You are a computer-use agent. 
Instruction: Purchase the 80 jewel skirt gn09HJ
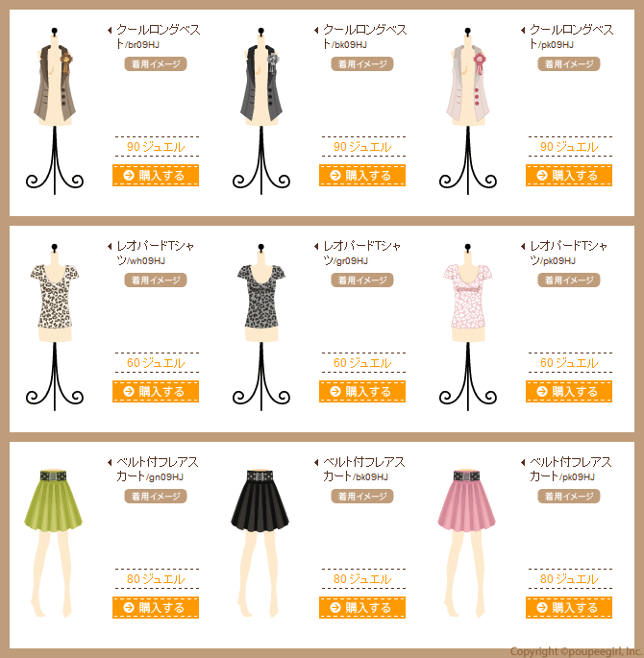[x=156, y=608]
